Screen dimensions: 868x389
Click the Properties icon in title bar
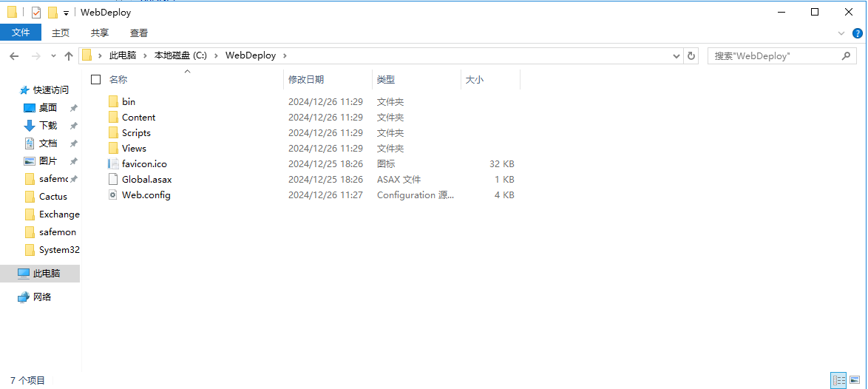coord(35,13)
